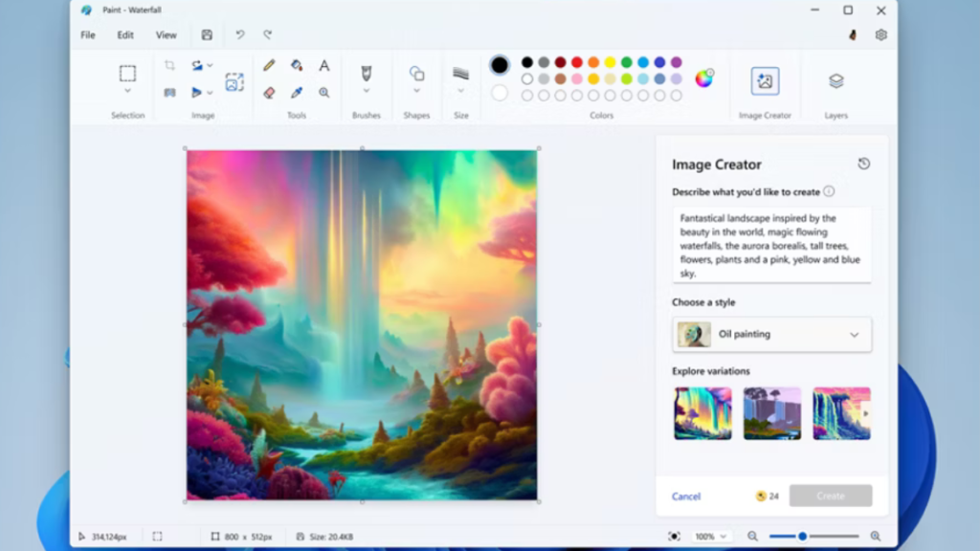This screenshot has height=551, width=980.
Task: Click the Shapes icon
Action: tap(417, 74)
